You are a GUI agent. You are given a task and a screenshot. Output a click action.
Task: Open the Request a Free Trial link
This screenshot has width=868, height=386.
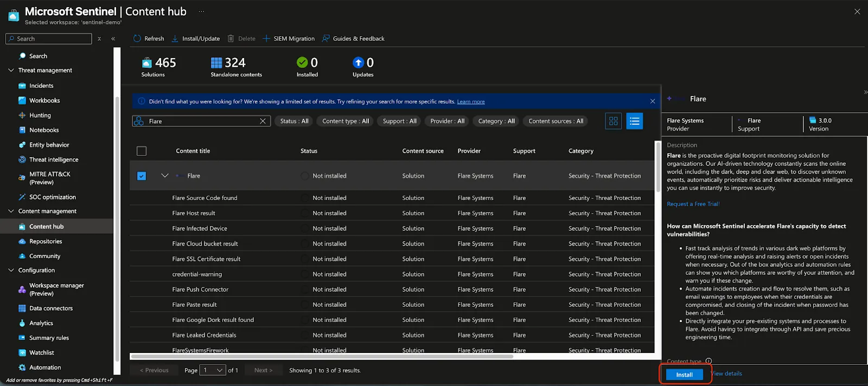693,204
